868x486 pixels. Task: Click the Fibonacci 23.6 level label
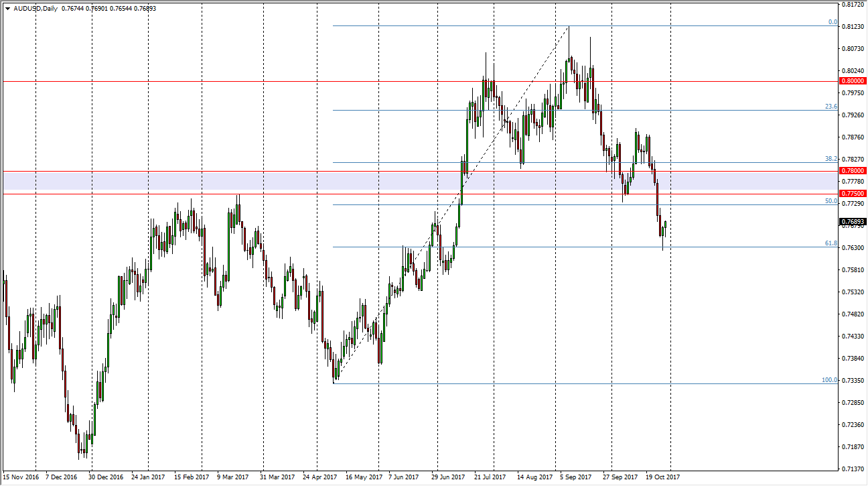pyautogui.click(x=831, y=107)
